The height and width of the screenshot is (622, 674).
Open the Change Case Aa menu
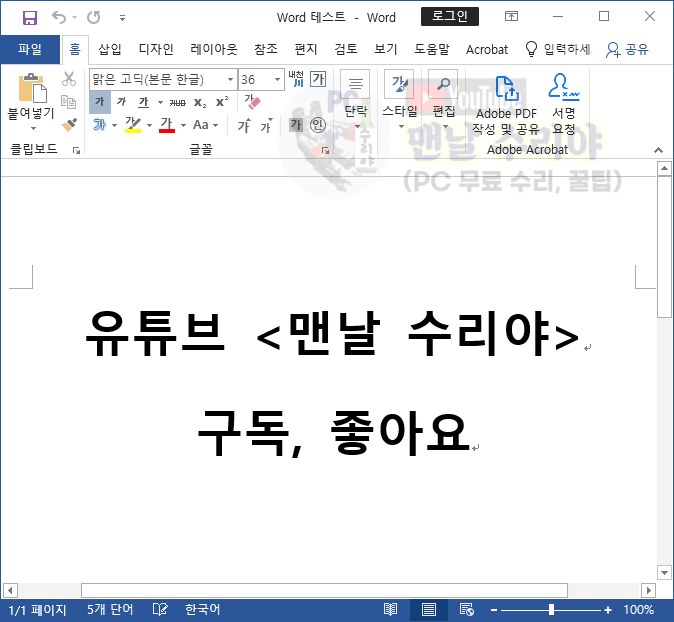205,125
